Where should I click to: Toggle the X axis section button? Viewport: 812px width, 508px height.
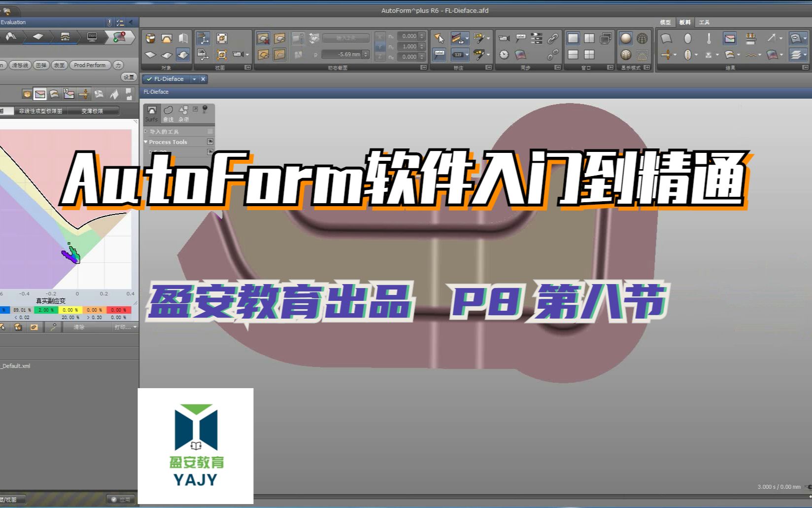pyautogui.click(x=380, y=36)
